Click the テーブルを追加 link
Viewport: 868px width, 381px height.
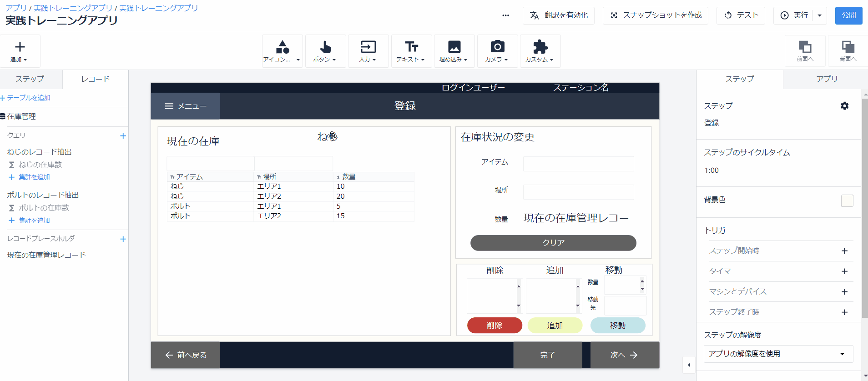point(25,98)
